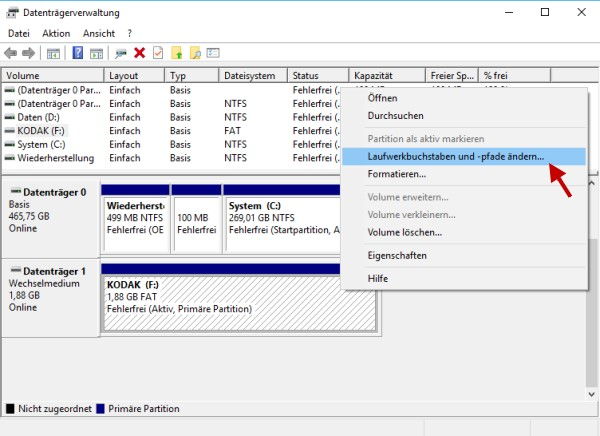Choose Durchsuchen in the context menu
The height and width of the screenshot is (436, 600).
point(464,116)
